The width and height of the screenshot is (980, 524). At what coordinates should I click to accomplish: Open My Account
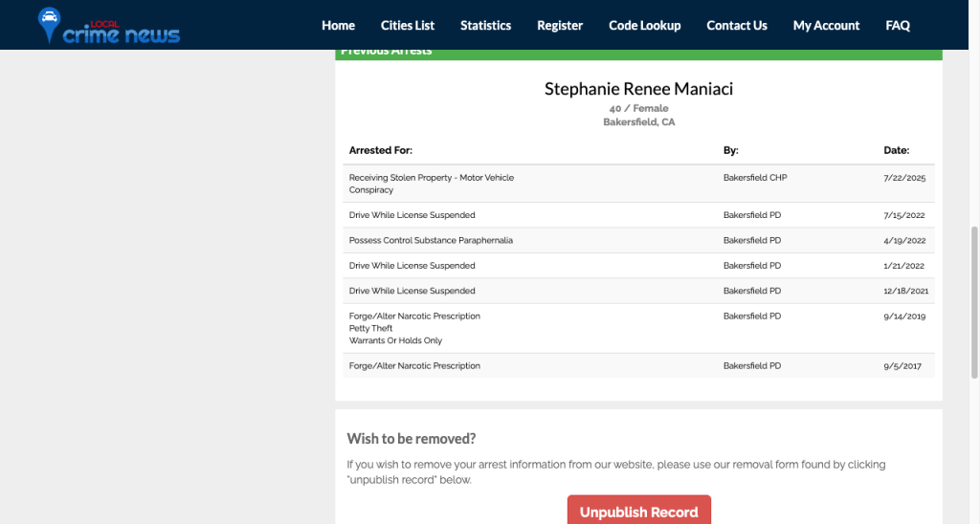826,26
